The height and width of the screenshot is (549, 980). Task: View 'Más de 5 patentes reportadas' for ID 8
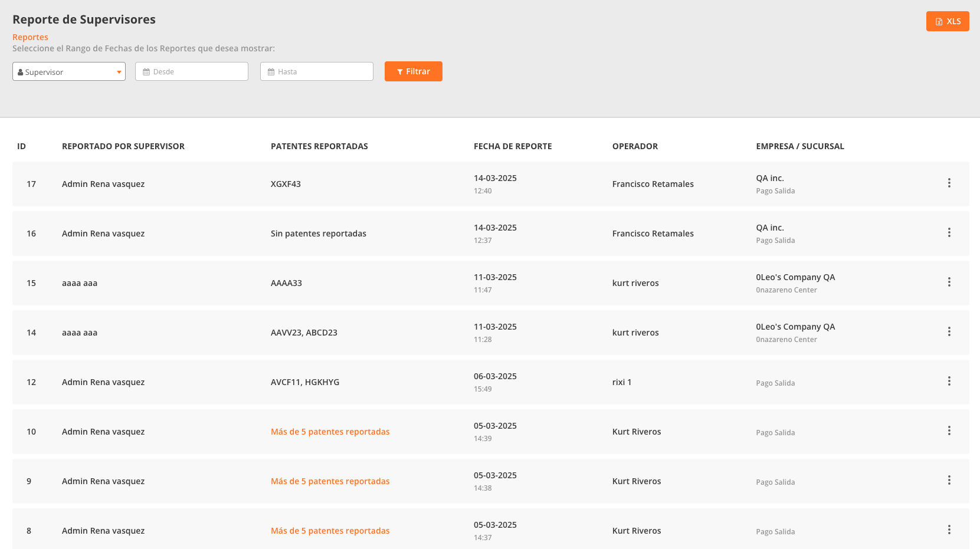(x=330, y=531)
